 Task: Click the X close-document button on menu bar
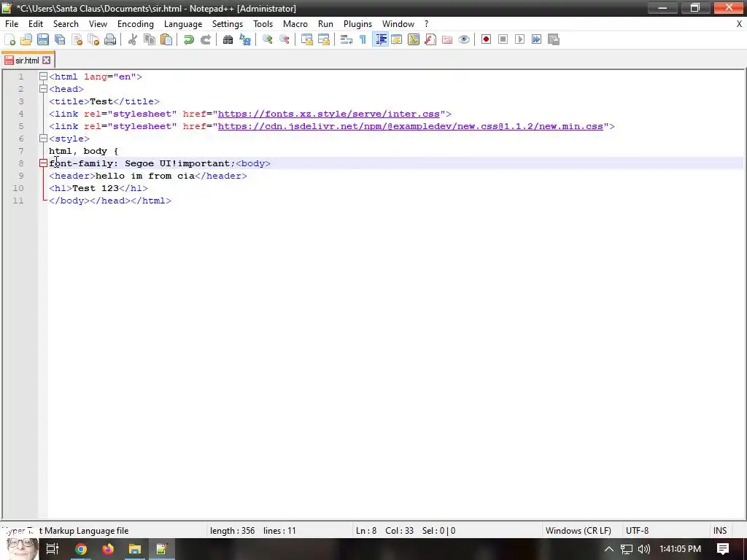pos(740,24)
